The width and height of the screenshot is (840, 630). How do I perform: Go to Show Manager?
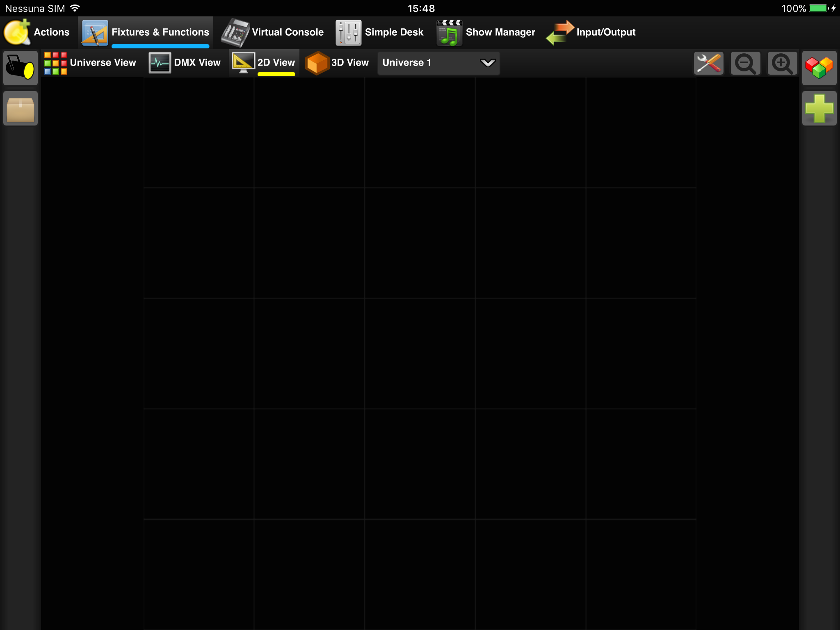pyautogui.click(x=486, y=32)
